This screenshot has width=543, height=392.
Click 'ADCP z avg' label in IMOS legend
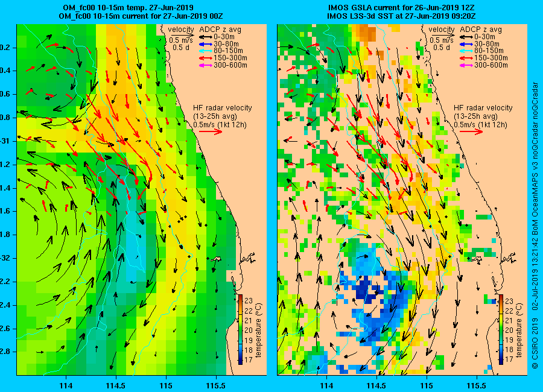tap(481, 30)
